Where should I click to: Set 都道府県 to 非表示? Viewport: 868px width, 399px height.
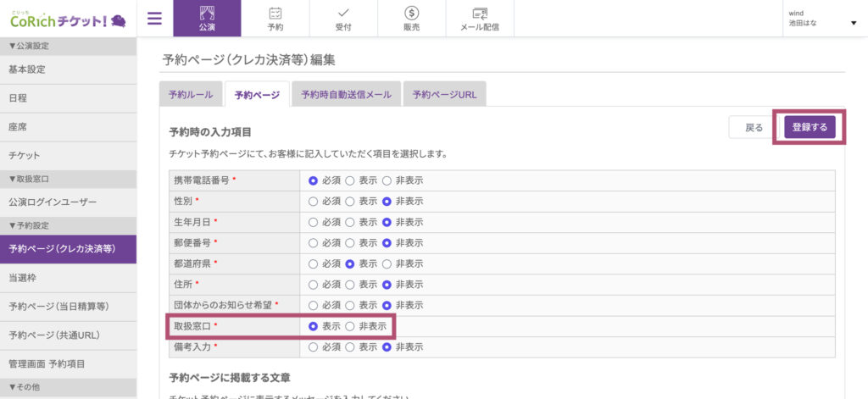pos(387,263)
